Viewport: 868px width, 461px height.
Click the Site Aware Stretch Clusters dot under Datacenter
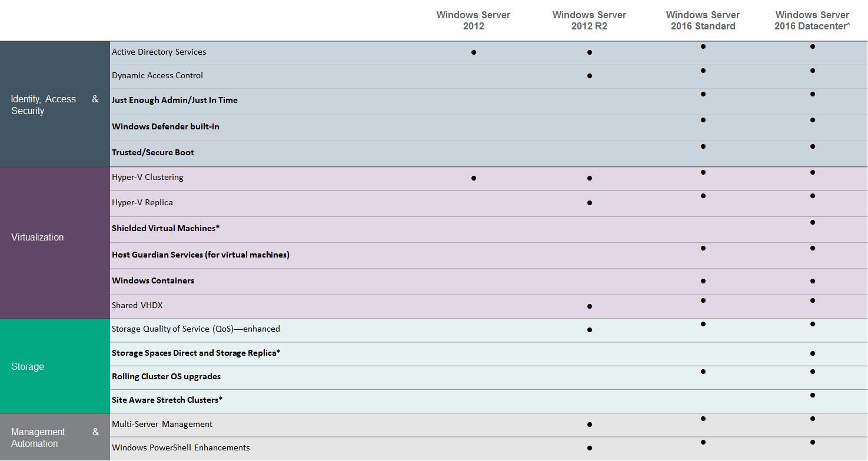coord(812,395)
